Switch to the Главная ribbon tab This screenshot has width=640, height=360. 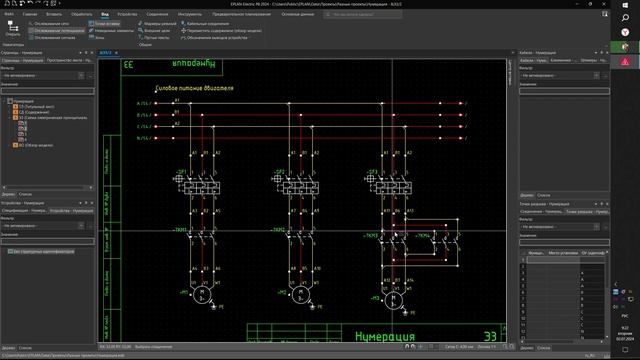pos(29,14)
